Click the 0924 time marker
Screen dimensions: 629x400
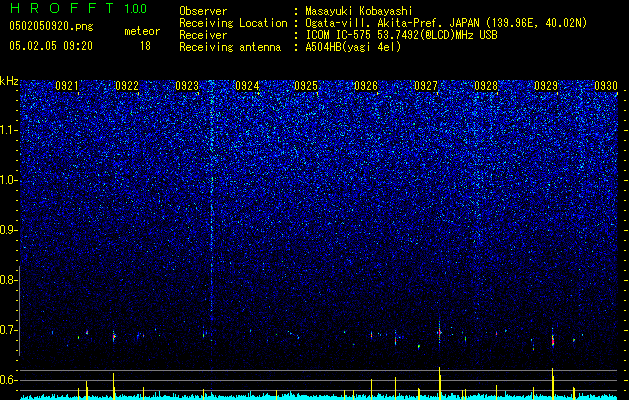tap(247, 86)
